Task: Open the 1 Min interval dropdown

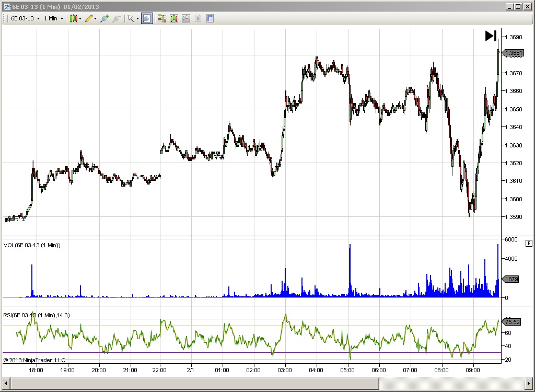Action: pyautogui.click(x=54, y=18)
